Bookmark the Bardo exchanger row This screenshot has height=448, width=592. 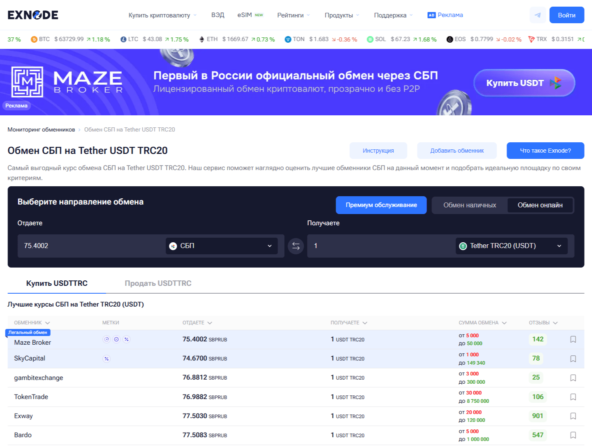coord(573,435)
